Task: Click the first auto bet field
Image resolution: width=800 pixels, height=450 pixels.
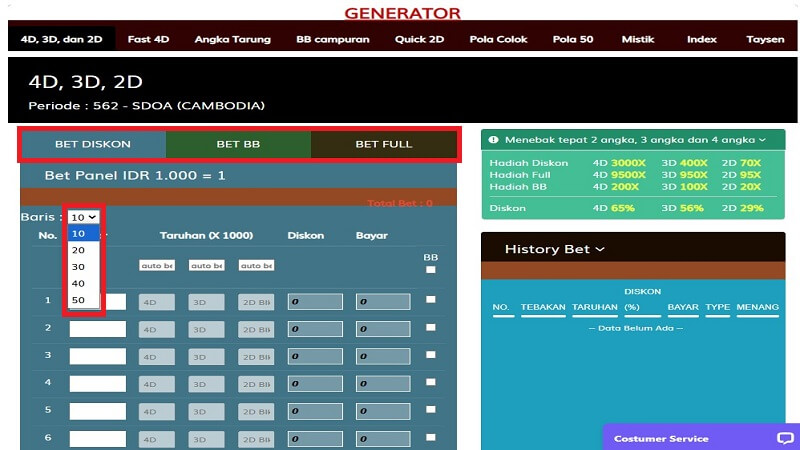Action: pos(157,265)
